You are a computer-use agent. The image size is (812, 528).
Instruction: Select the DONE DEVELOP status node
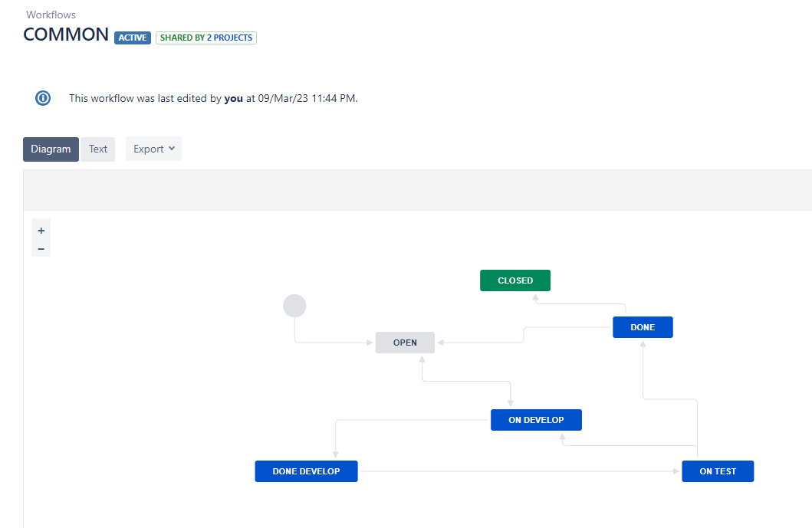coord(306,471)
